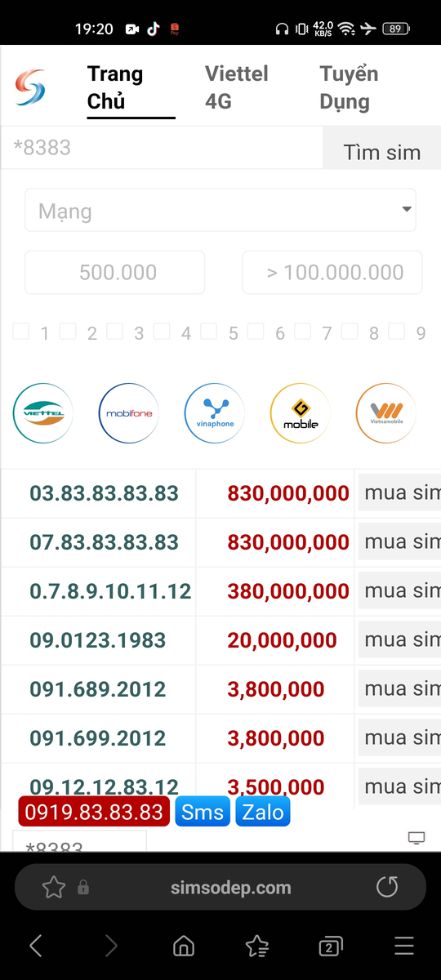Tap the browser bookmark star icon

[53, 887]
